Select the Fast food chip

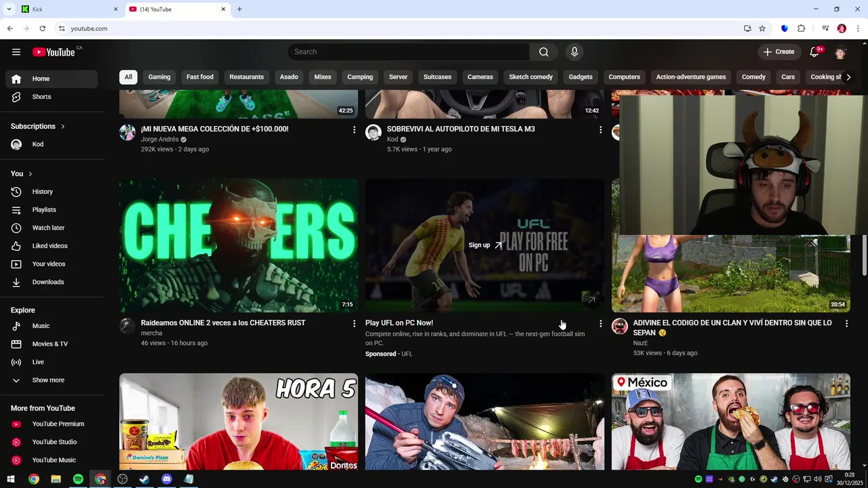coord(200,77)
